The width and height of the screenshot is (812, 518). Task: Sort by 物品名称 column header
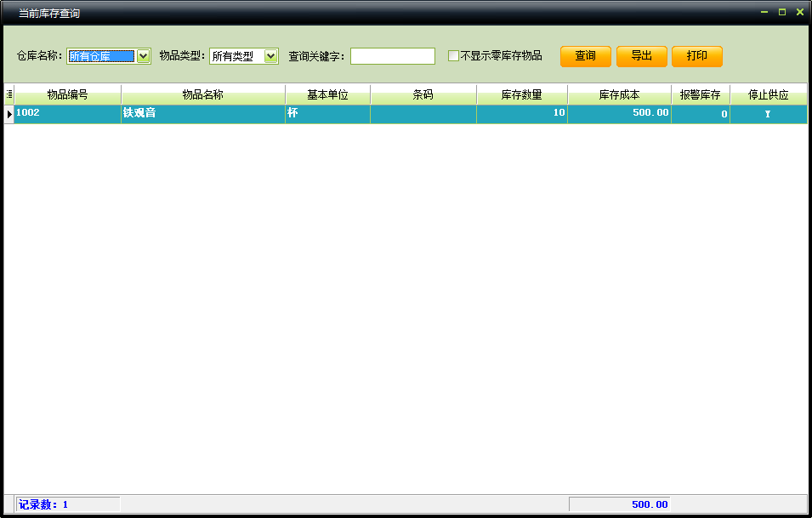(x=203, y=94)
